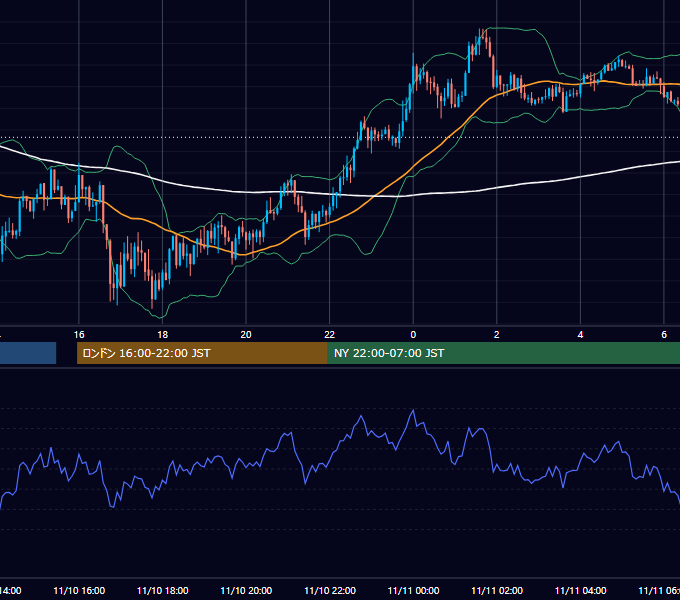The width and height of the screenshot is (680, 600).
Task: Click the '11/11 04:00' date label on lower axis
Action: click(x=580, y=591)
